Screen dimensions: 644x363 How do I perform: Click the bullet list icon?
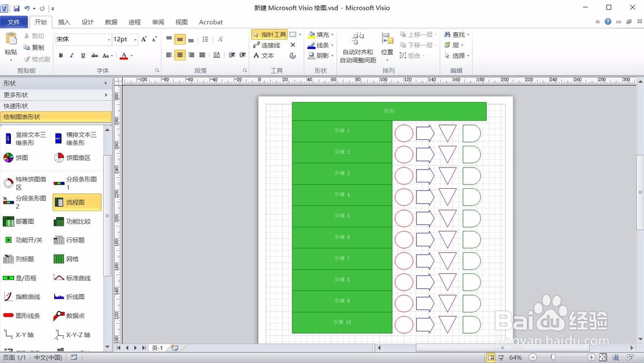205,39
